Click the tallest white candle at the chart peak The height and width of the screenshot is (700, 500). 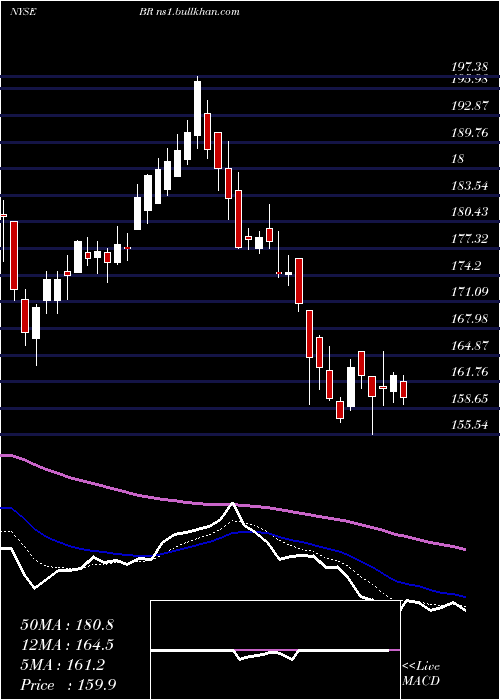197,109
